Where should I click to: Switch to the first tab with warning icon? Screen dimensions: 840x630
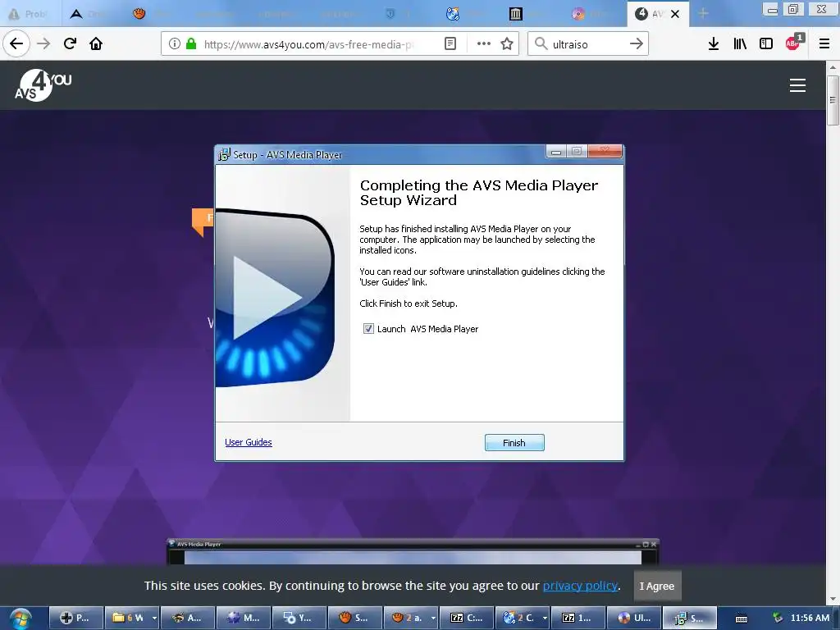(x=30, y=14)
